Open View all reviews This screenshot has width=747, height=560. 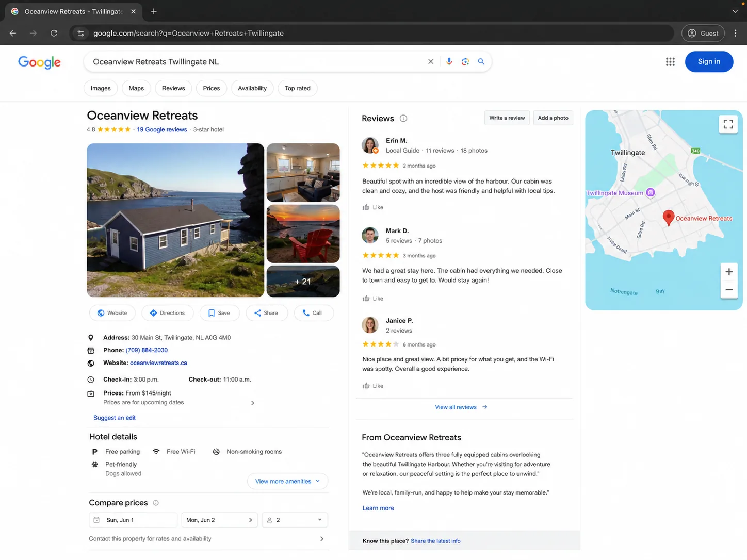(x=461, y=407)
